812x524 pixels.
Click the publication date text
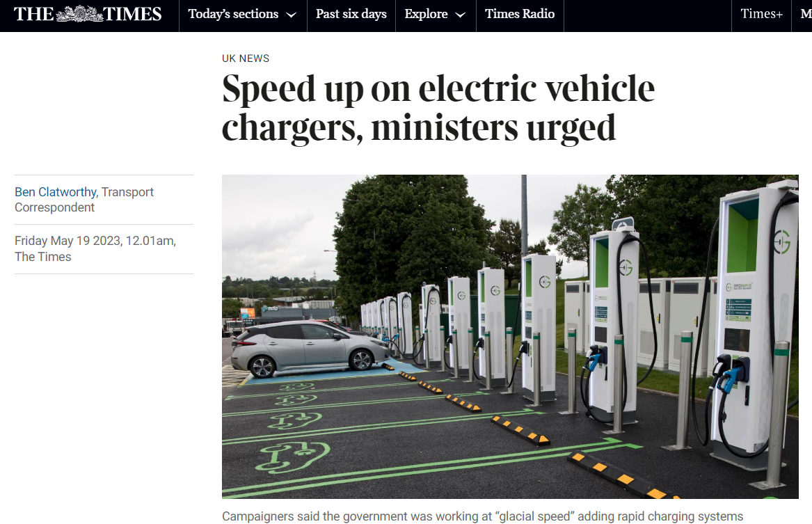click(x=95, y=248)
